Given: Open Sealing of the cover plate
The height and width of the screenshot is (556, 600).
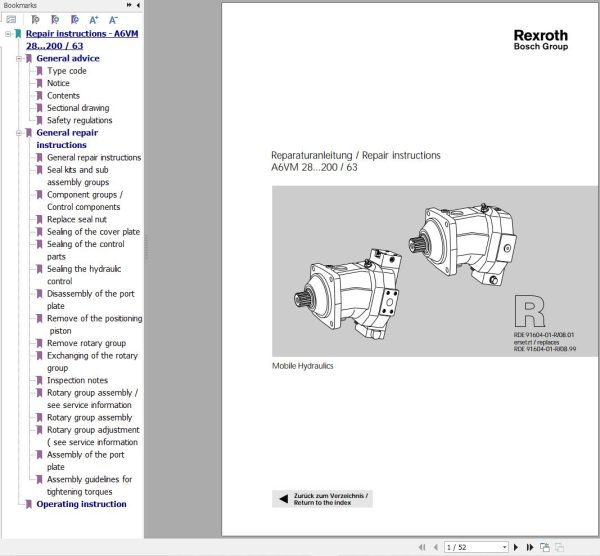Looking at the screenshot, I should (x=93, y=232).
